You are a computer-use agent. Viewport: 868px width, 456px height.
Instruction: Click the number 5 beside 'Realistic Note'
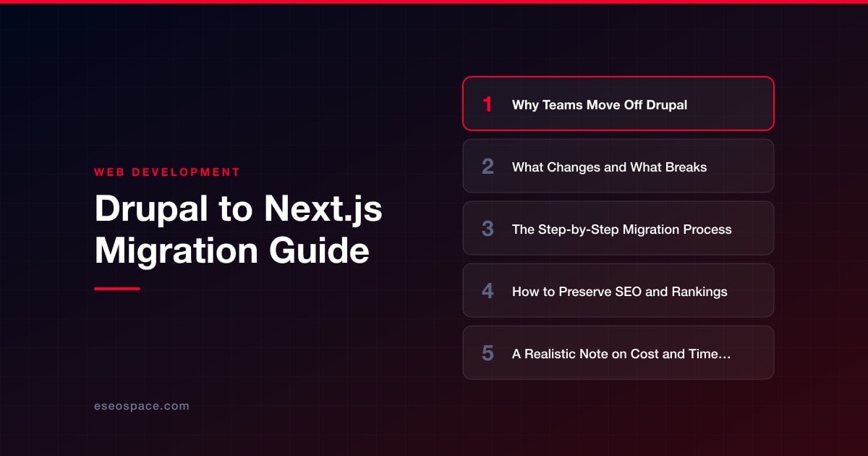click(488, 353)
